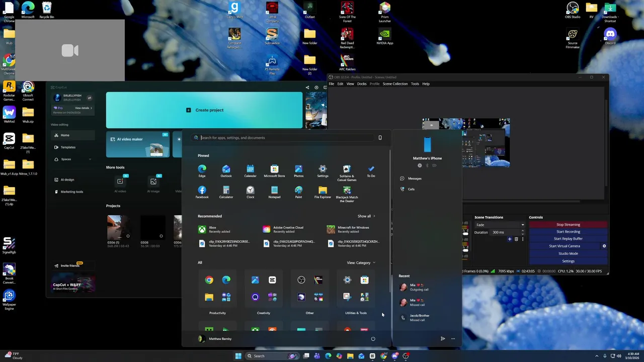Image resolution: width=644 pixels, height=362 pixels.
Task: Open Solitaire & Casual Games
Action: point(347,172)
